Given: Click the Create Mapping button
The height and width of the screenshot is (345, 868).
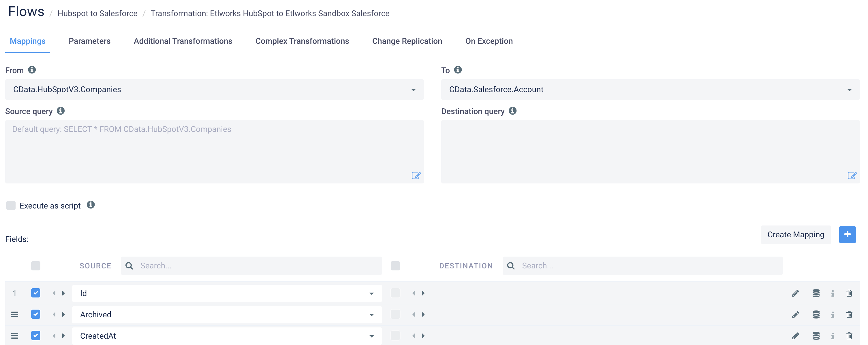Looking at the screenshot, I should (796, 235).
